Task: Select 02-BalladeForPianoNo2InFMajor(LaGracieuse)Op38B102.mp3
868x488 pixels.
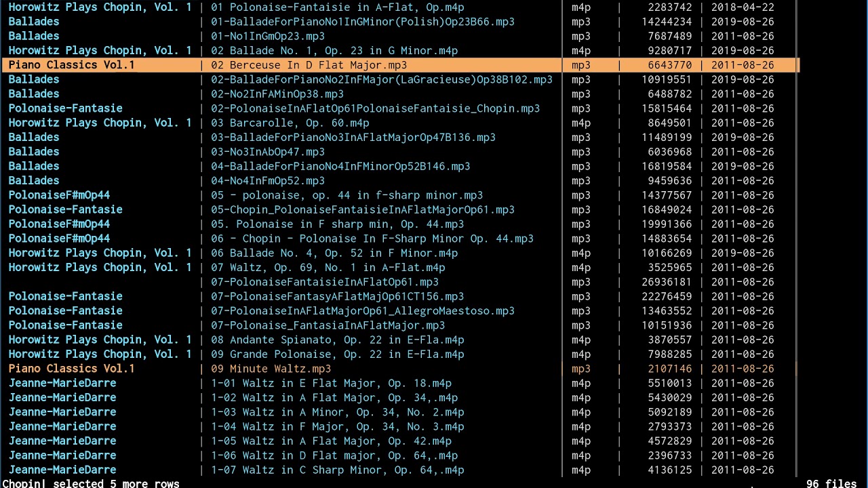Action: (382, 79)
